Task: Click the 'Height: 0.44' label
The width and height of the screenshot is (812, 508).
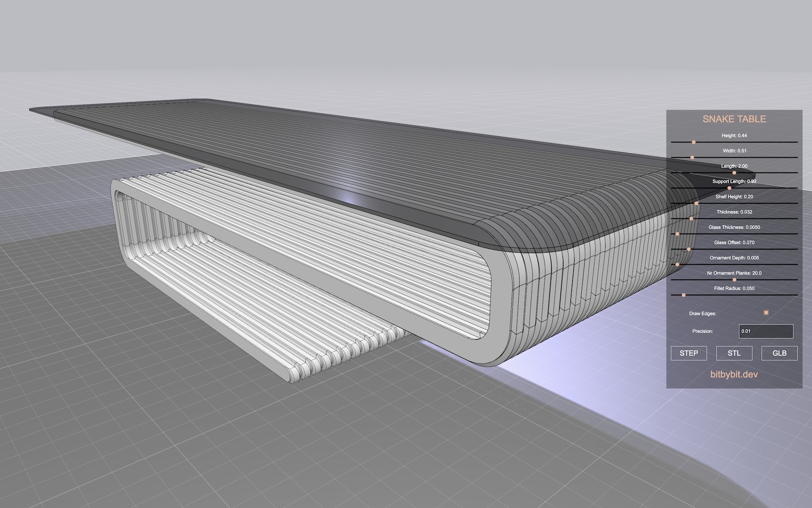Action: point(734,135)
